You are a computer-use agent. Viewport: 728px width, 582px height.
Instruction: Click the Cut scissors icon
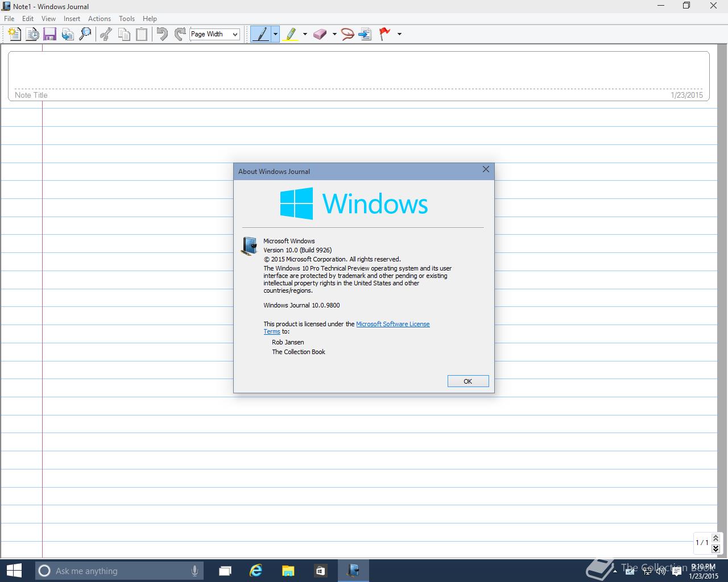(106, 34)
